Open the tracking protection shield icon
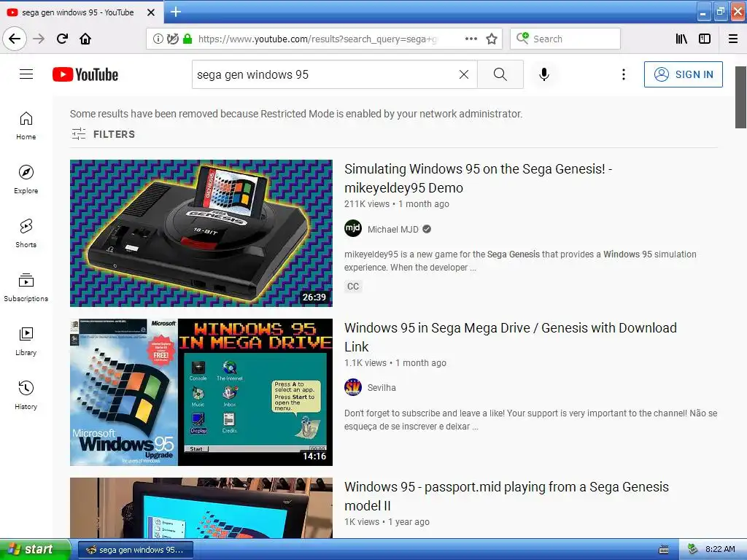This screenshot has width=747, height=560. (x=172, y=39)
